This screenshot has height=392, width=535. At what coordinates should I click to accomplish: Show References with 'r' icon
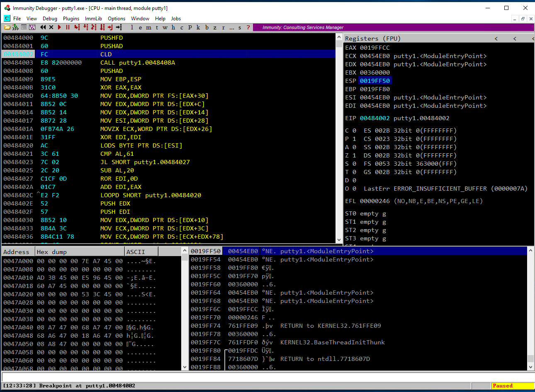coord(223,27)
